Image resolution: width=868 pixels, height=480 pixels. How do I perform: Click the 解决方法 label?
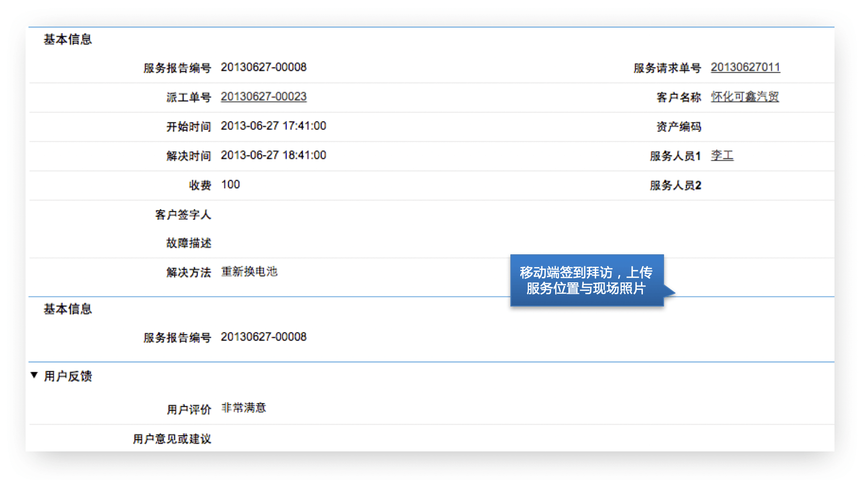coord(189,273)
